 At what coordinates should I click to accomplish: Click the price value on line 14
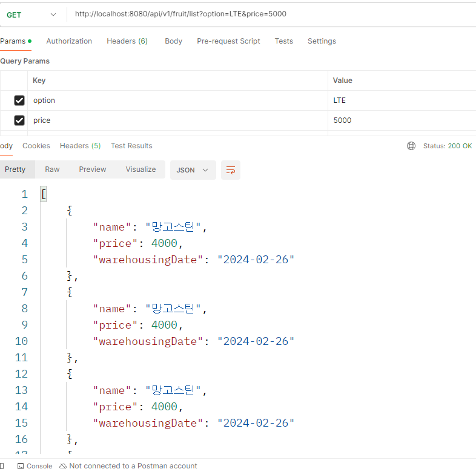tap(164, 407)
